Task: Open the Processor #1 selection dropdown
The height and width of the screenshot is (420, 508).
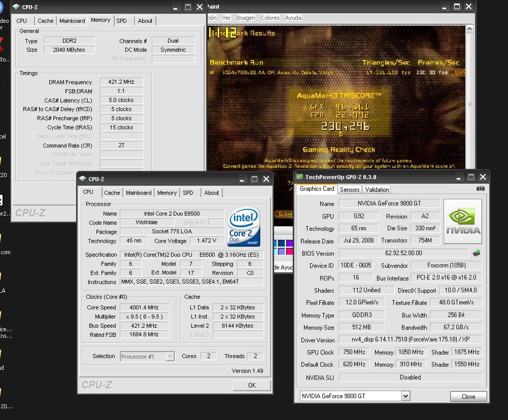Action: point(170,357)
